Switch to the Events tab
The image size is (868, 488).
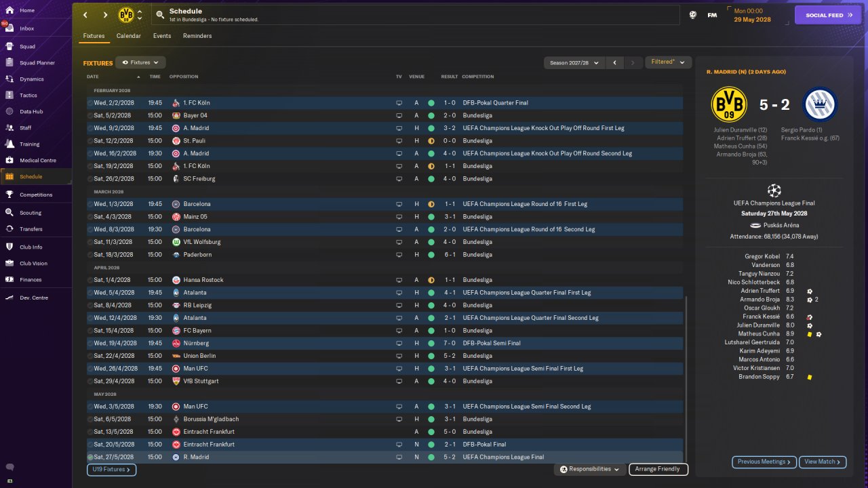tap(162, 36)
